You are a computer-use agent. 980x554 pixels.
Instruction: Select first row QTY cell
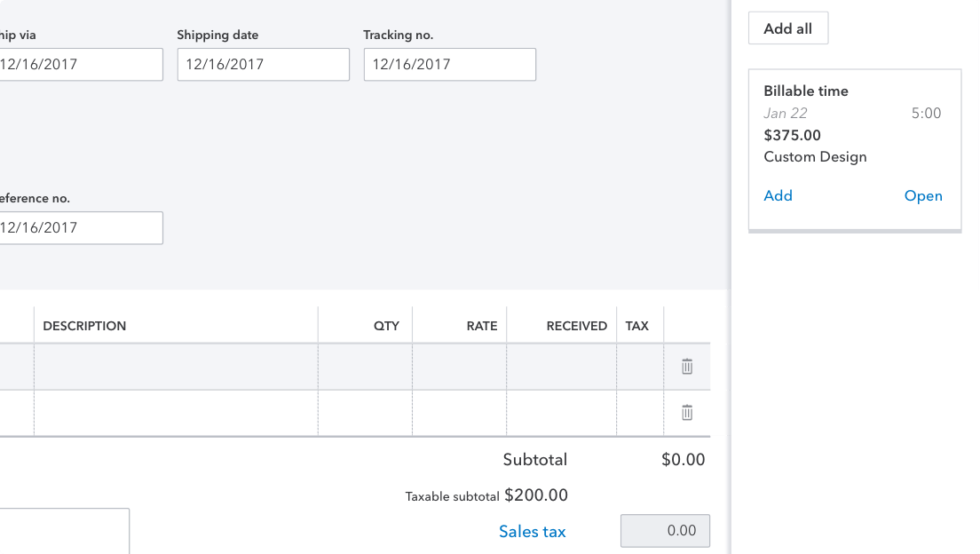[x=365, y=367]
